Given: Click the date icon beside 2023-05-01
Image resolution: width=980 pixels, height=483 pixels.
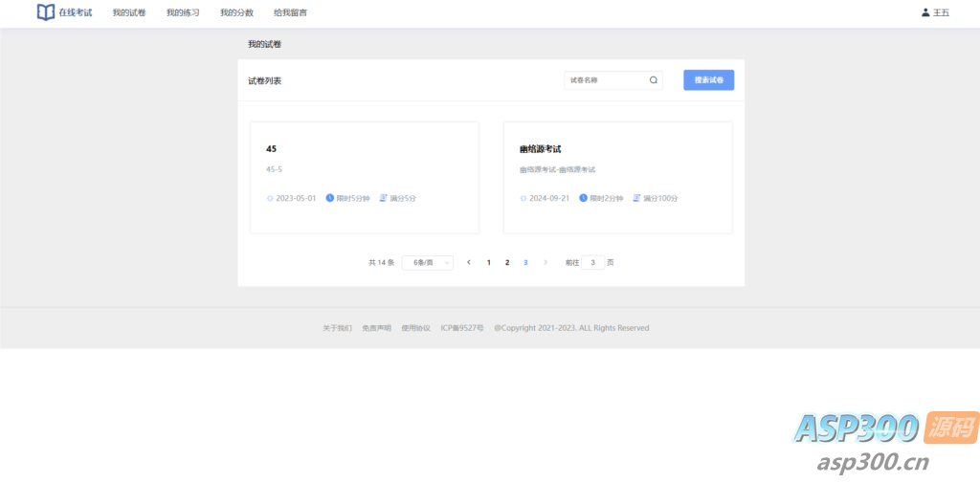Looking at the screenshot, I should click(x=270, y=198).
